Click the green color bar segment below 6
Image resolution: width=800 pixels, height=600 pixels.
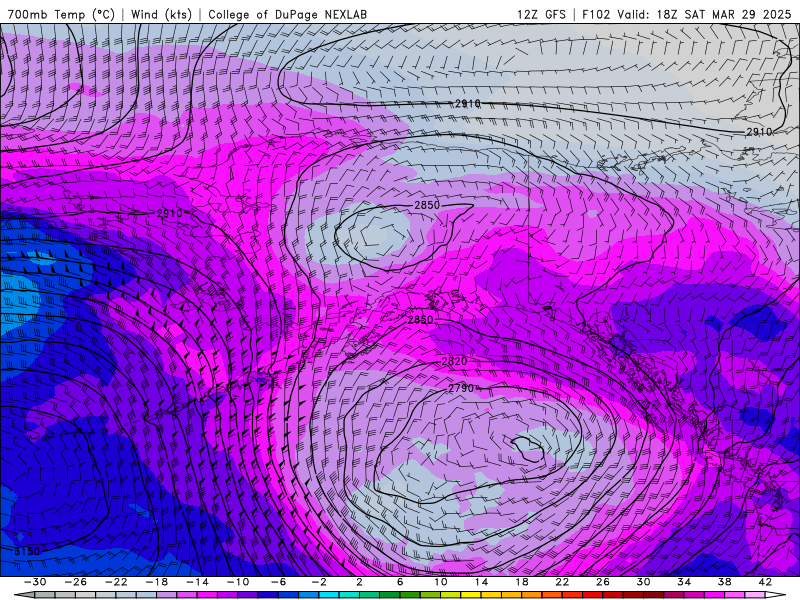pyautogui.click(x=389, y=595)
